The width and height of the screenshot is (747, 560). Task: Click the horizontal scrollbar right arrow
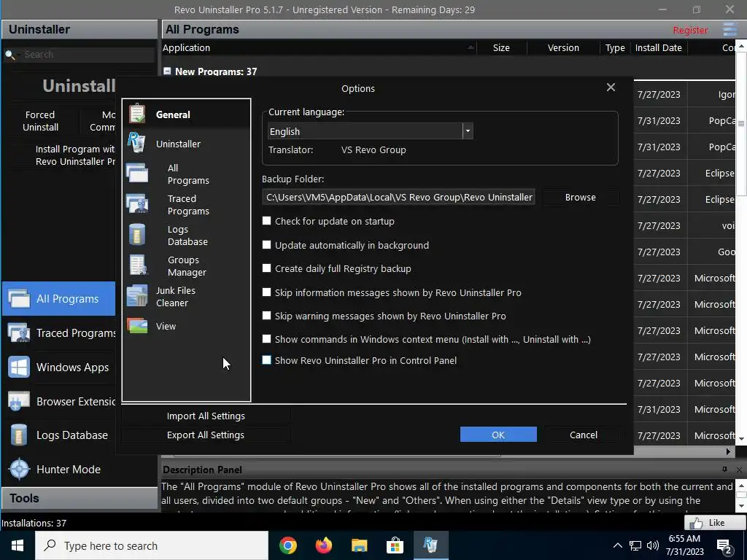click(x=728, y=451)
